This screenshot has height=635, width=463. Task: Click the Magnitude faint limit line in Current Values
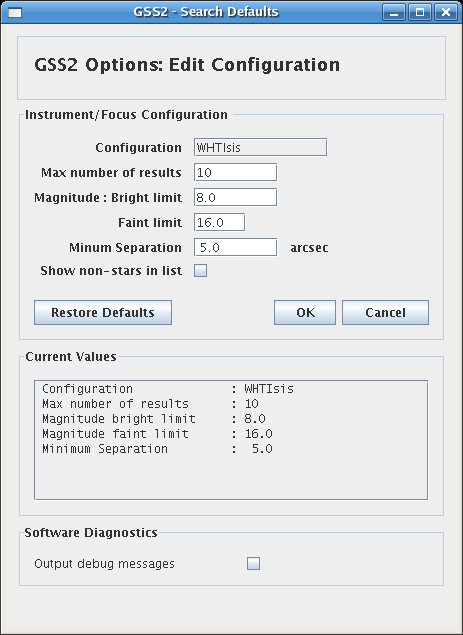click(x=157, y=434)
